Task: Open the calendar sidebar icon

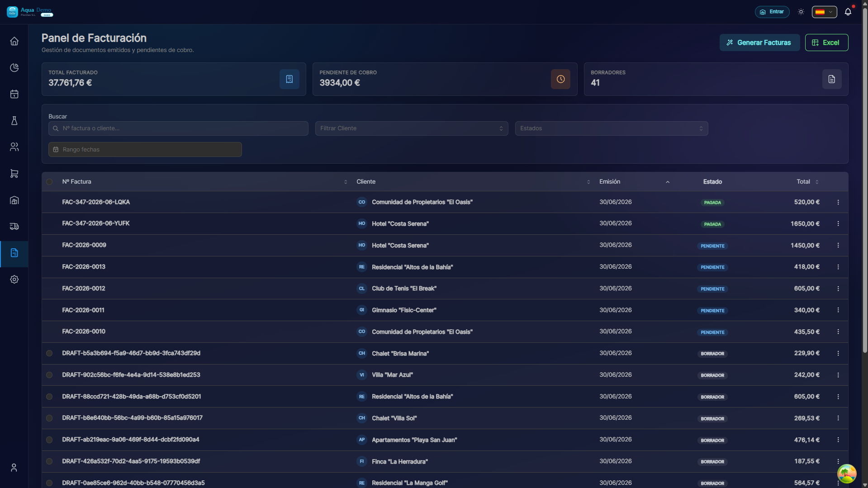Action: click(x=14, y=94)
